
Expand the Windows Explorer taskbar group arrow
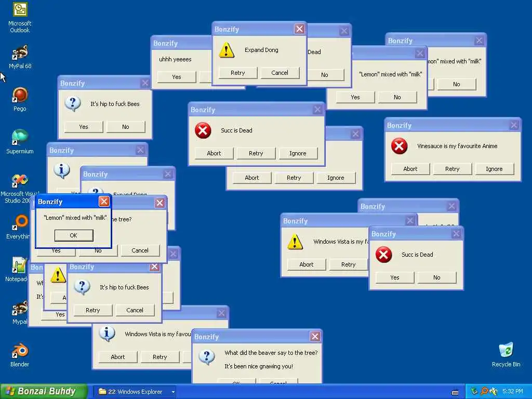tap(173, 392)
